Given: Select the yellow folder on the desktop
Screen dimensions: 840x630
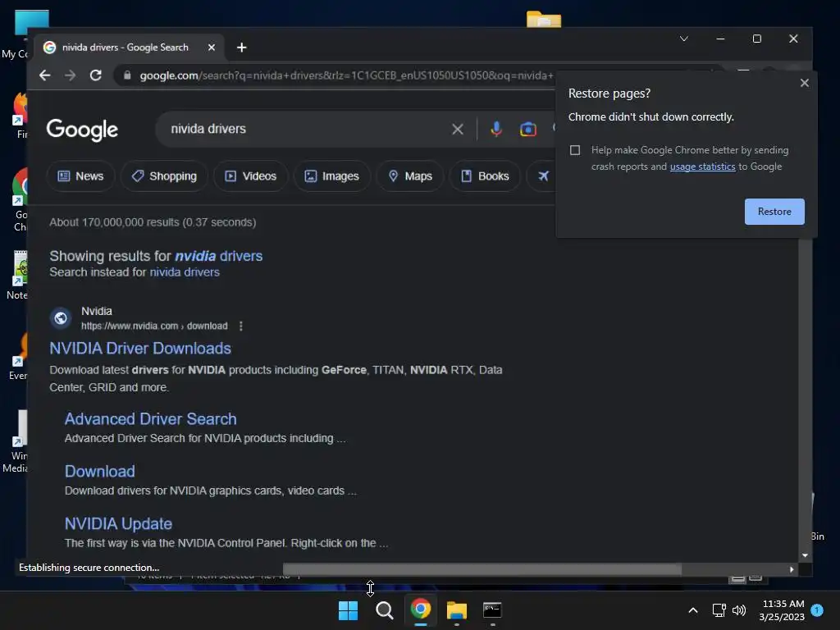Looking at the screenshot, I should (x=544, y=20).
